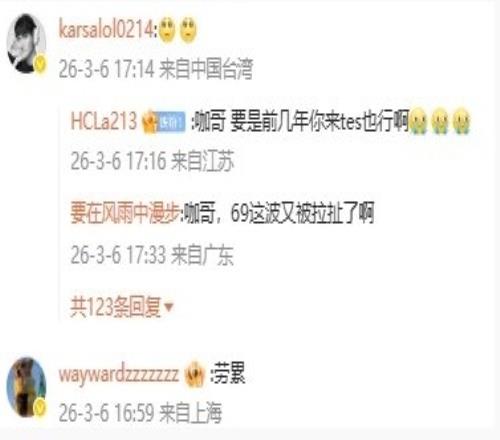Open karsalol0214's profile avatar
This screenshot has height=440, width=500.
[26, 43]
